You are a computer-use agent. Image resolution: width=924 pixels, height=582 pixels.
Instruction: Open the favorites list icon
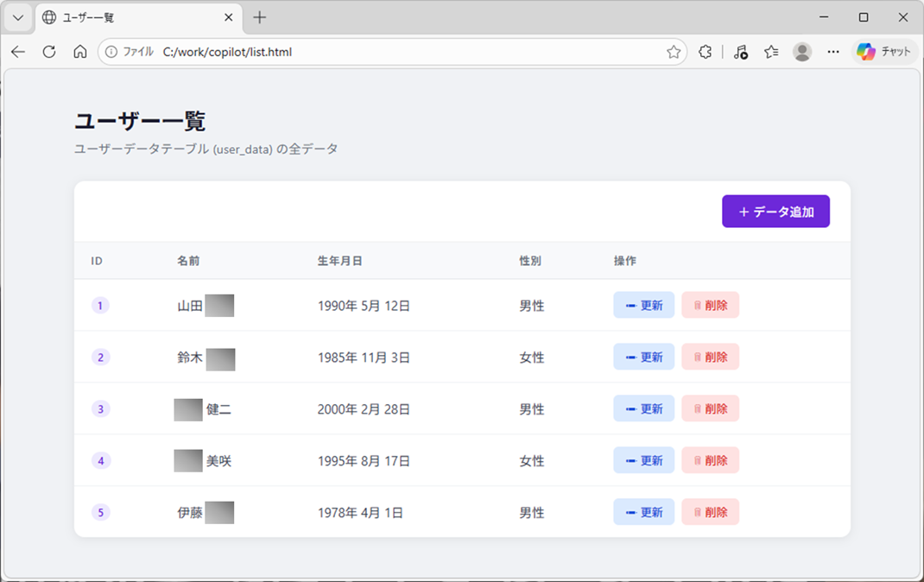(771, 52)
